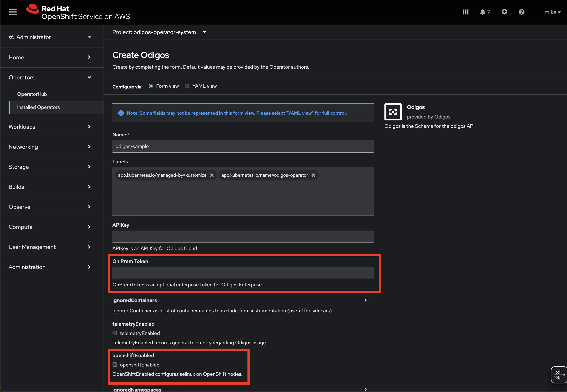Go to Installed Operators page
The height and width of the screenshot is (392, 567).
(38, 107)
